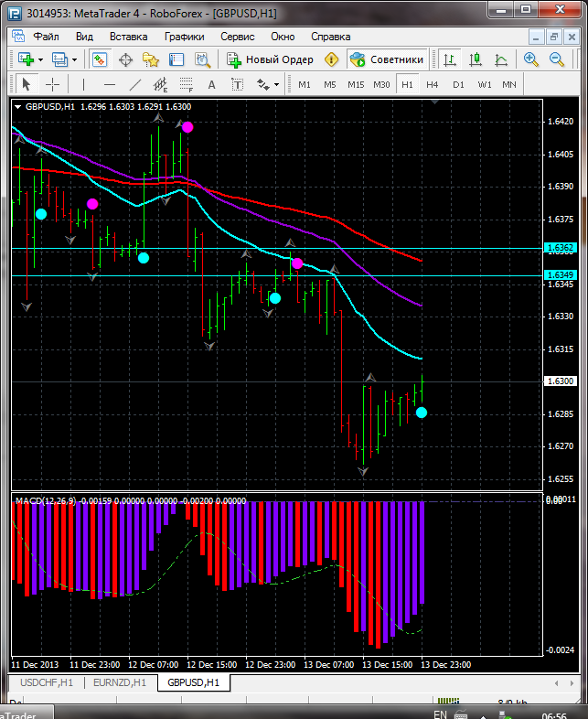Select the Fibonacci retracement tool
Image resolution: width=588 pixels, height=719 pixels.
pyautogui.click(x=186, y=84)
